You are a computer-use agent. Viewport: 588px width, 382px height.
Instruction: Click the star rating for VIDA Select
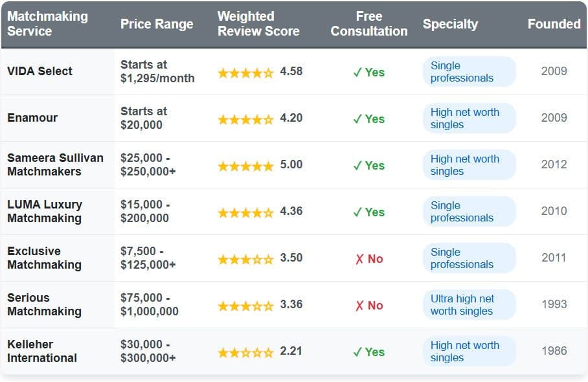coord(245,73)
